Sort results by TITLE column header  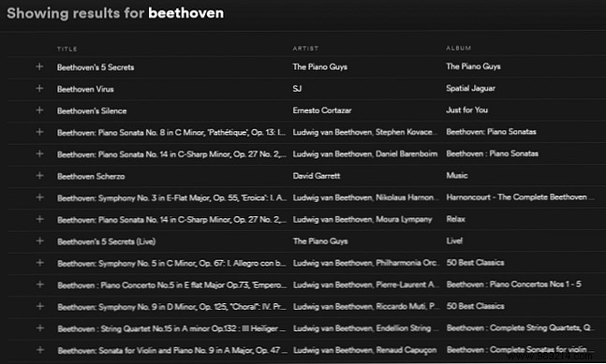coord(67,49)
